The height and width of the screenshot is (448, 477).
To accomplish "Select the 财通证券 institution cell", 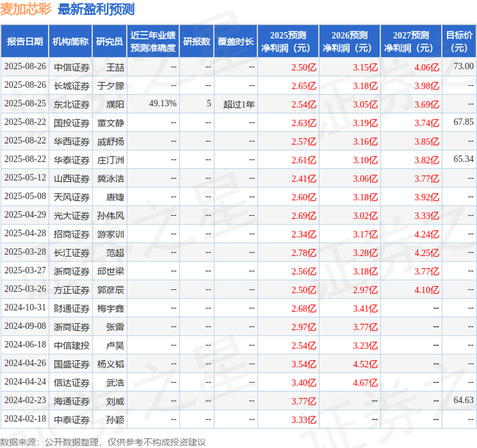I will click(72, 308).
